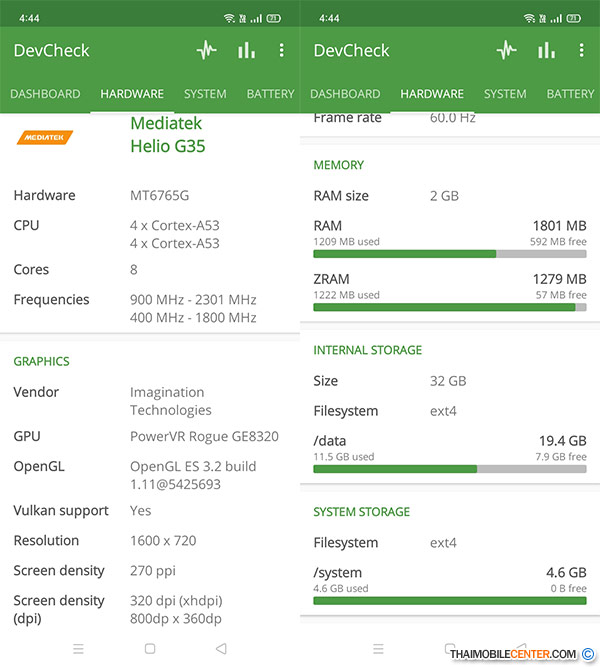This screenshot has width=600, height=667.
Task: Open the three-dot overflow menu in left screen
Action: point(282,51)
